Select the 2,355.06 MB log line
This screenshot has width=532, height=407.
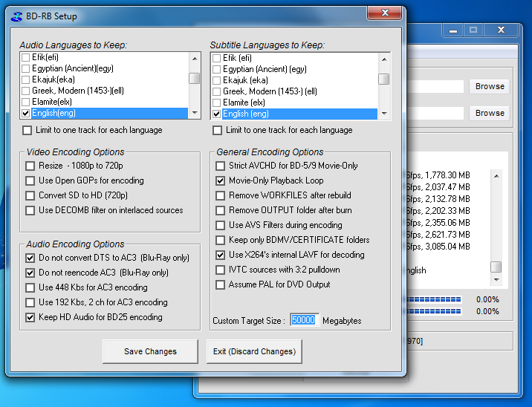(x=438, y=223)
